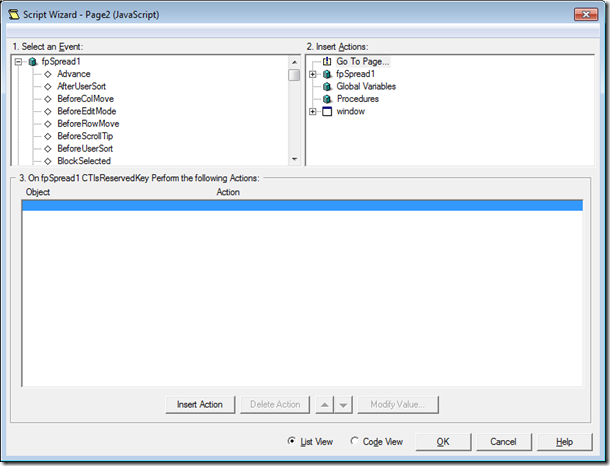This screenshot has height=466, width=610.
Task: Click the Procedures cube icon
Action: 327,99
